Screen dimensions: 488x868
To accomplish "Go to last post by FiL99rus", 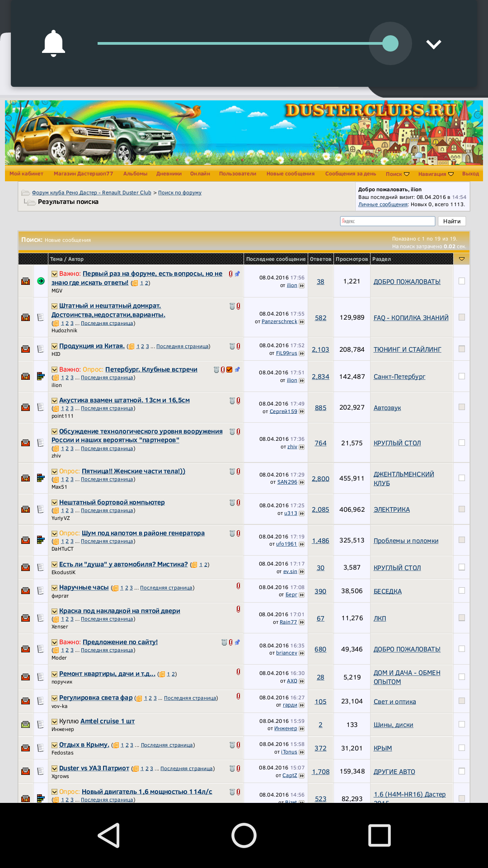I will pyautogui.click(x=302, y=354).
